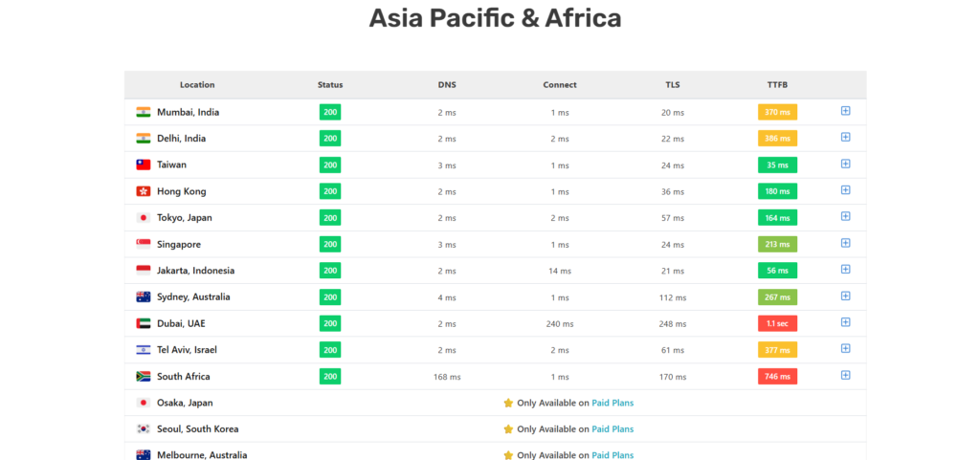Click the TTFB column header

pos(777,85)
